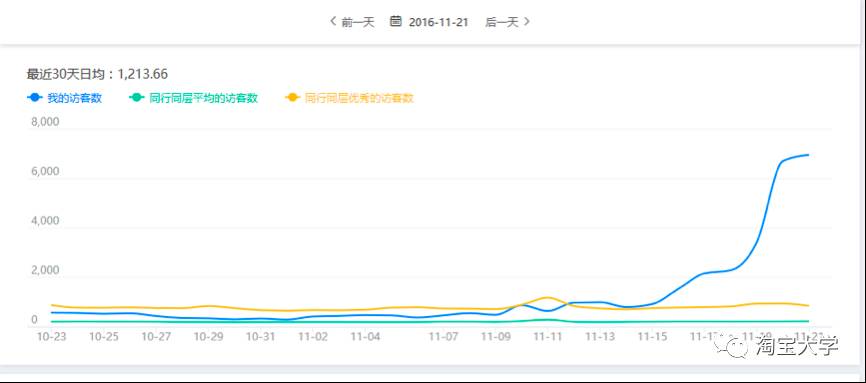The width and height of the screenshot is (866, 383).
Task: Select the 10-23 x-axis date label
Action: [51, 336]
